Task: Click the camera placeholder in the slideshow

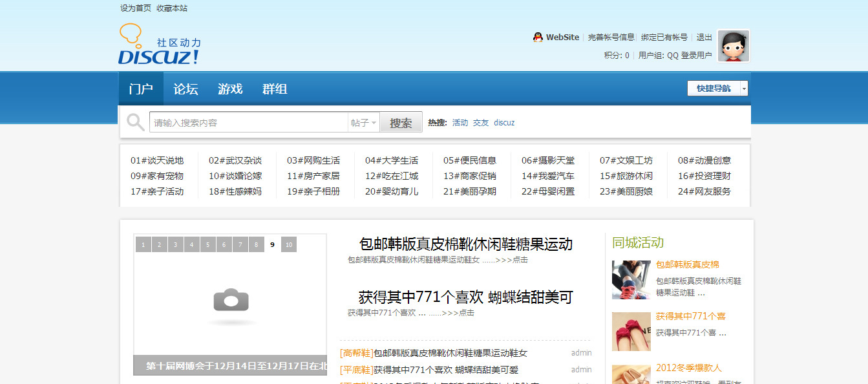Action: pos(231,300)
